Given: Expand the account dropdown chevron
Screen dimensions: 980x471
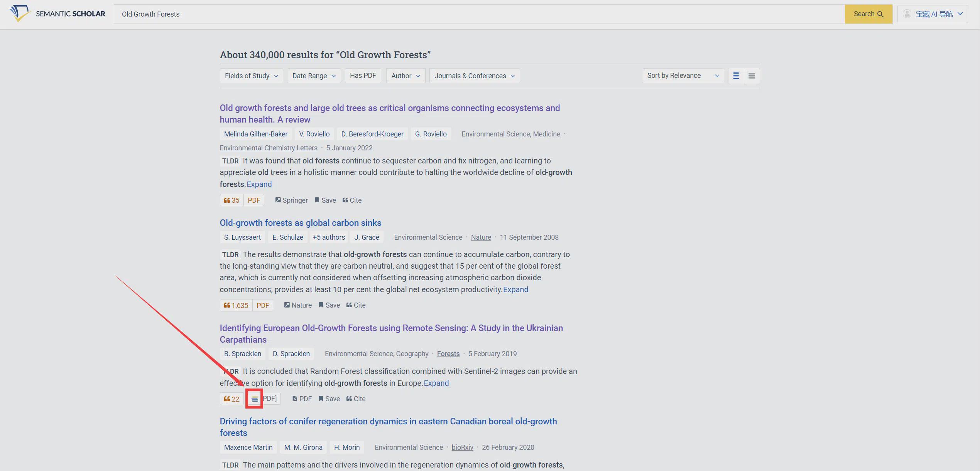Looking at the screenshot, I should click(960, 14).
